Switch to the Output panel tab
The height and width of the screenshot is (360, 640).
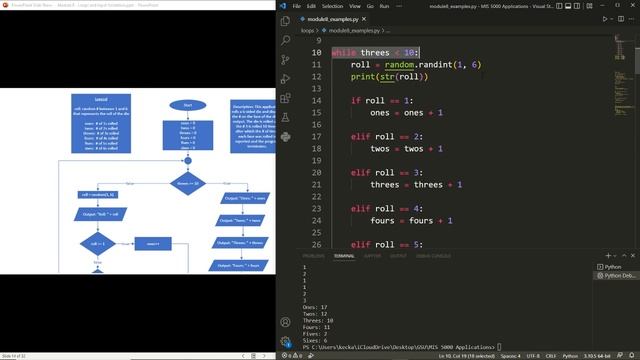pyautogui.click(x=398, y=256)
